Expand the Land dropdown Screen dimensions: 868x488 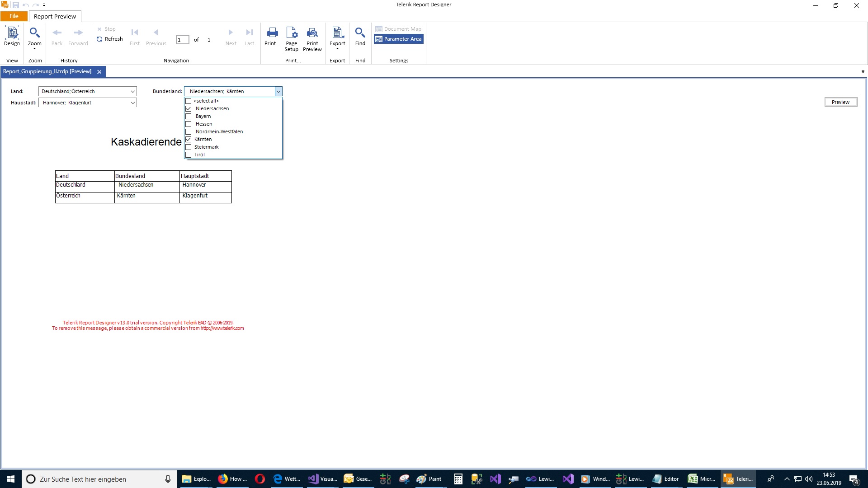(132, 92)
